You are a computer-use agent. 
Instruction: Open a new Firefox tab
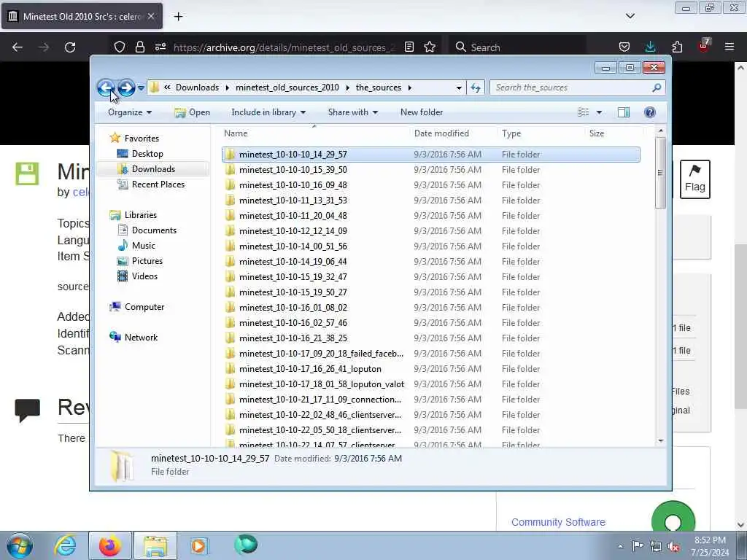click(x=178, y=17)
